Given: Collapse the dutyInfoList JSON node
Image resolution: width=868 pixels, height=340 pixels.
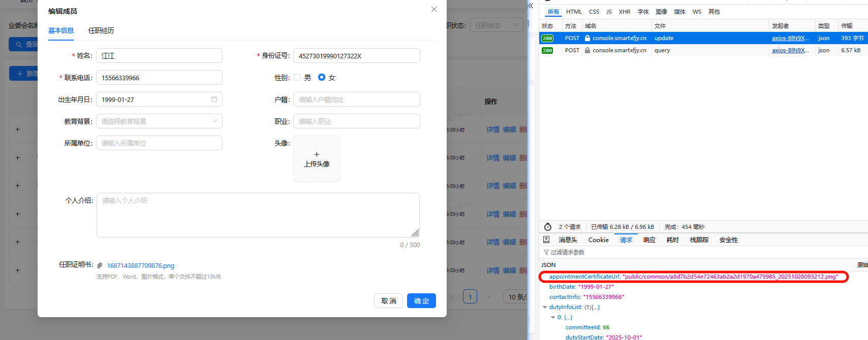Looking at the screenshot, I should coord(545,307).
